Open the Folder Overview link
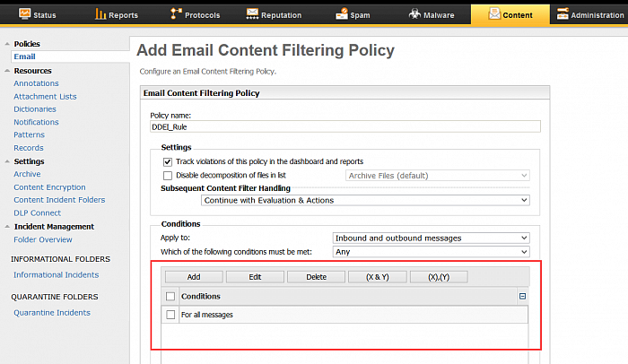The height and width of the screenshot is (364, 628). [x=43, y=239]
